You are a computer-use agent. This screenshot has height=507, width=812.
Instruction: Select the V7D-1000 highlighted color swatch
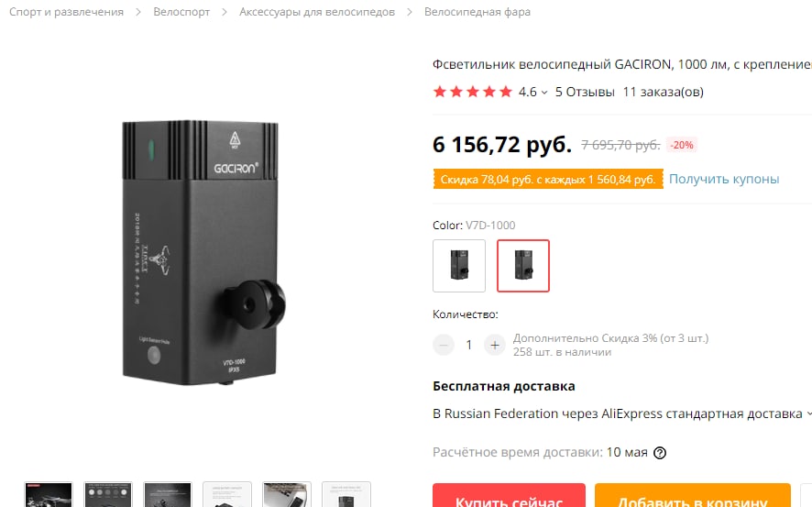click(523, 266)
